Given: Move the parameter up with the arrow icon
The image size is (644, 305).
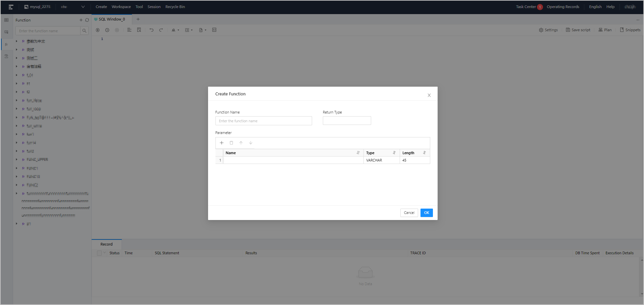Looking at the screenshot, I should pyautogui.click(x=241, y=143).
